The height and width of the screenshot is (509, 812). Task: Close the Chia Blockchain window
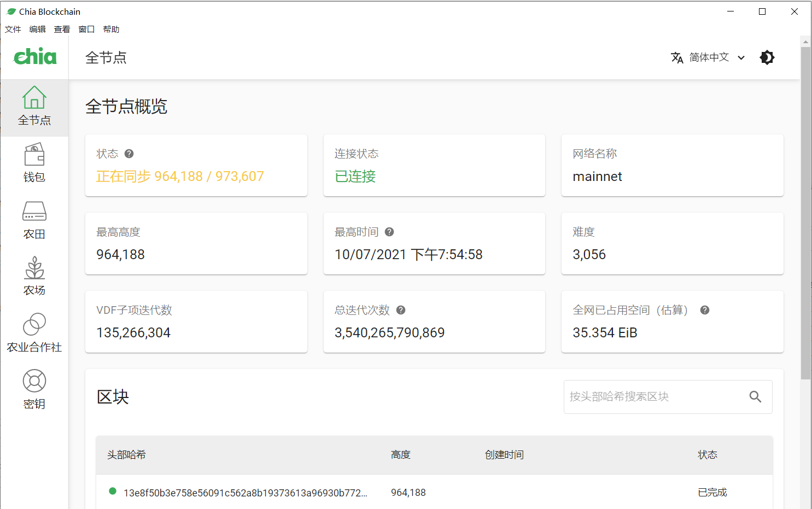(795, 11)
